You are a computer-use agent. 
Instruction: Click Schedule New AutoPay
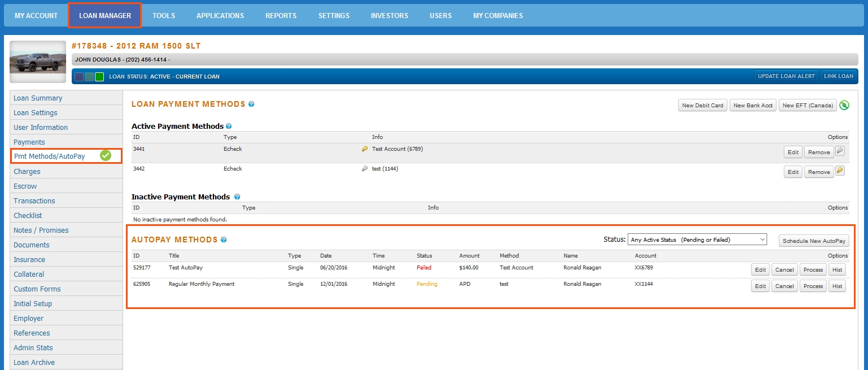click(x=814, y=241)
